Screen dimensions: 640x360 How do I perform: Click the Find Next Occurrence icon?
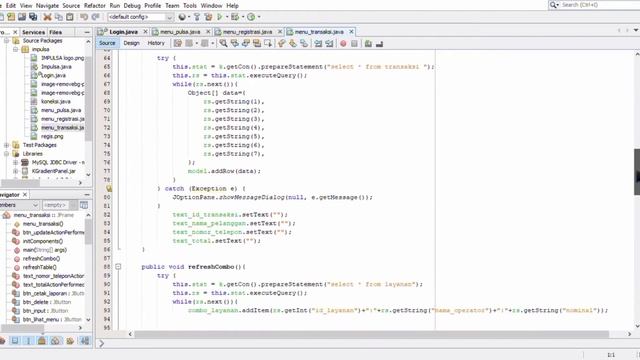[245, 43]
